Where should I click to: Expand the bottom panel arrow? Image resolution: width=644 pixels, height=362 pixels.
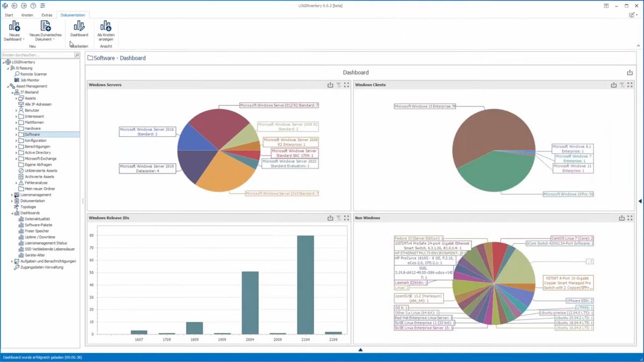click(x=361, y=350)
